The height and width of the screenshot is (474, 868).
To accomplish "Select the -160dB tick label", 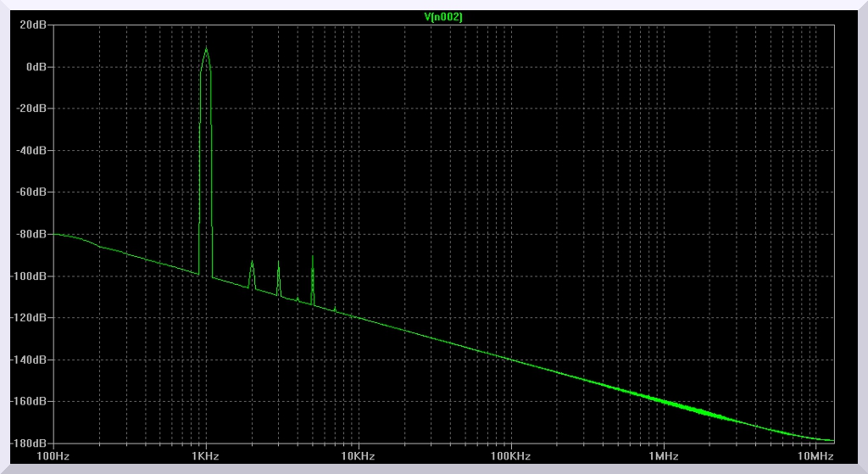I will (x=30, y=401).
